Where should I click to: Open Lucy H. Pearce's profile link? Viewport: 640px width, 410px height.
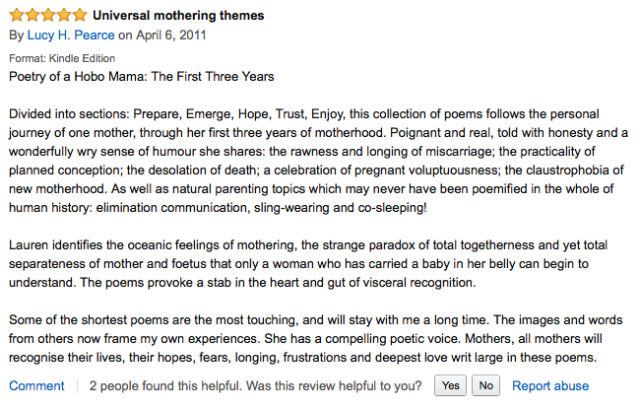point(71,35)
